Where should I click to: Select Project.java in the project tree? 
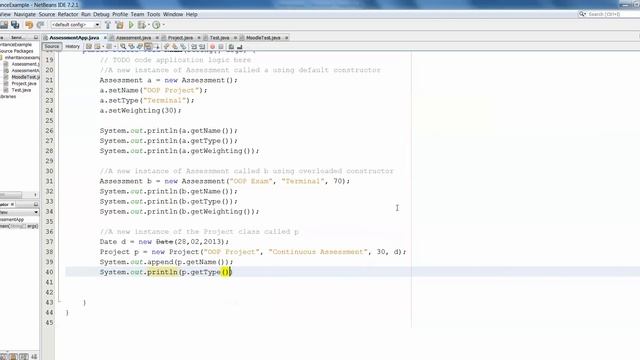click(x=24, y=84)
